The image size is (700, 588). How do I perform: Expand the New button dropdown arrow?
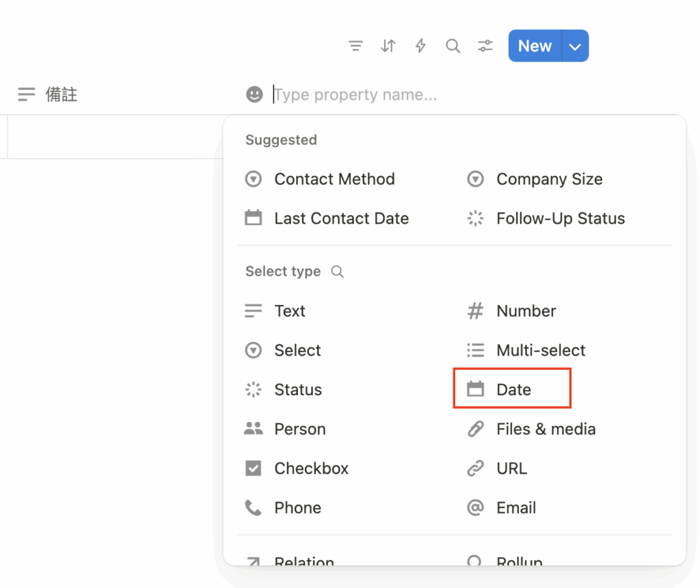coord(575,46)
